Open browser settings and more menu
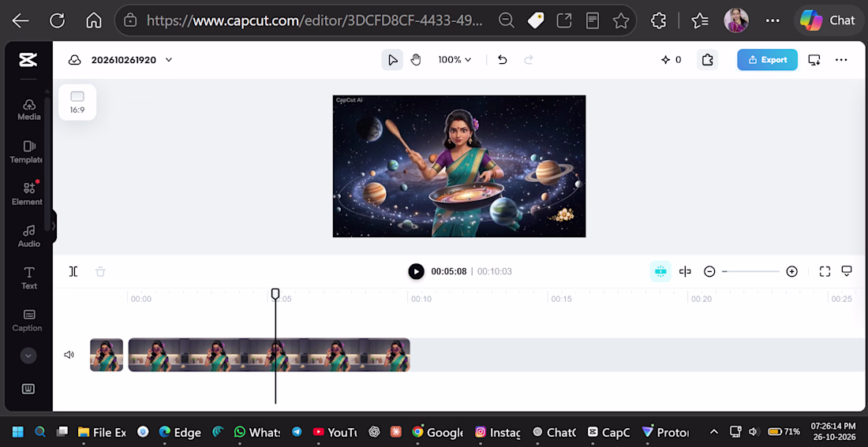Image resolution: width=868 pixels, height=447 pixels. coord(773,20)
